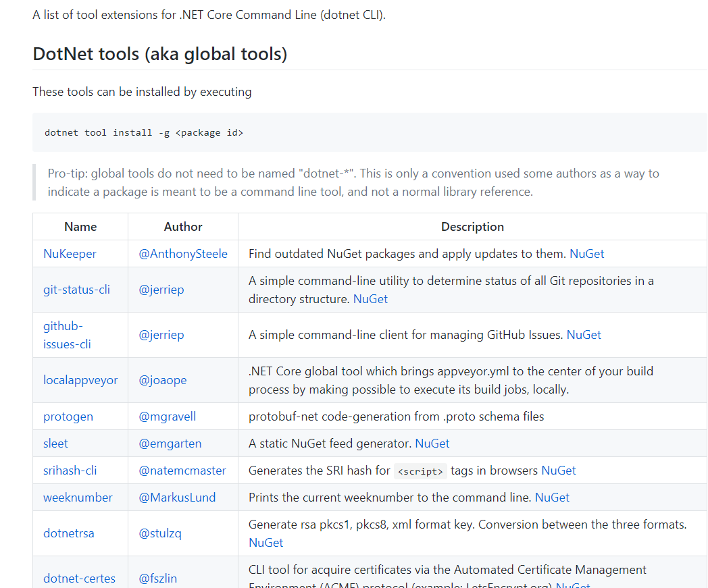This screenshot has width=708, height=588.
Task: Visit @natemcmaster author profile
Action: [182, 471]
